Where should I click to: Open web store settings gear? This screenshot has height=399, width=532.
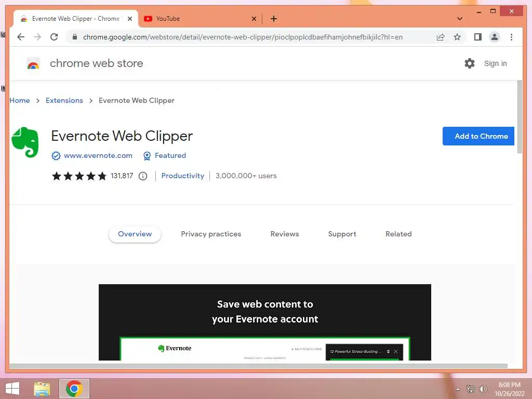pyautogui.click(x=470, y=63)
